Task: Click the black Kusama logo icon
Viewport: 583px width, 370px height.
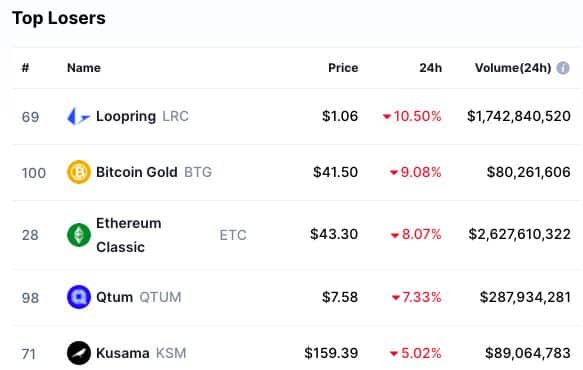Action: tap(78, 353)
